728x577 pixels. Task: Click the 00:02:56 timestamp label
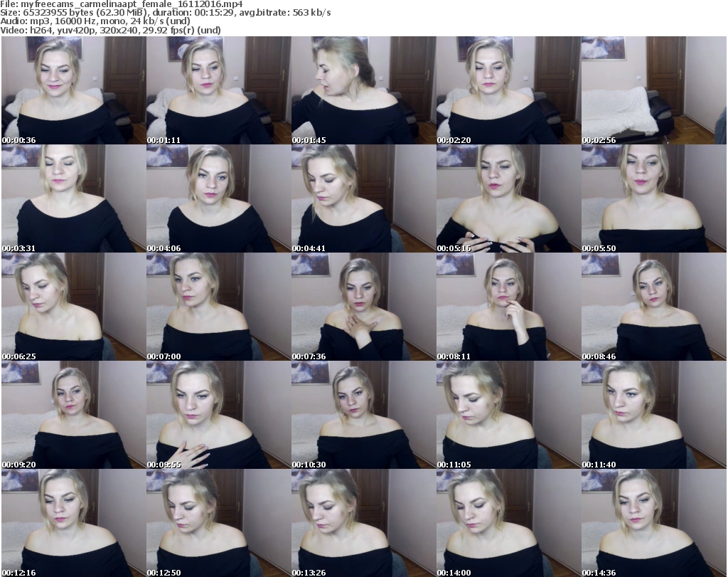599,140
